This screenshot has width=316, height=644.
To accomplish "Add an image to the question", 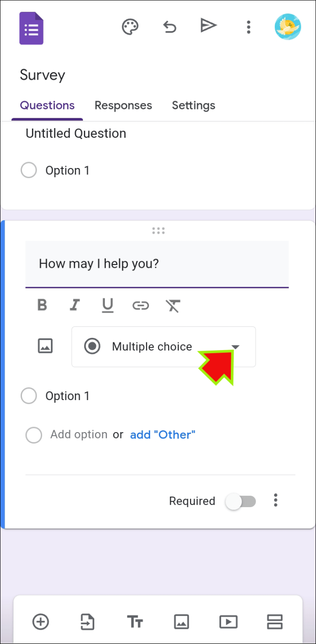I will click(45, 346).
